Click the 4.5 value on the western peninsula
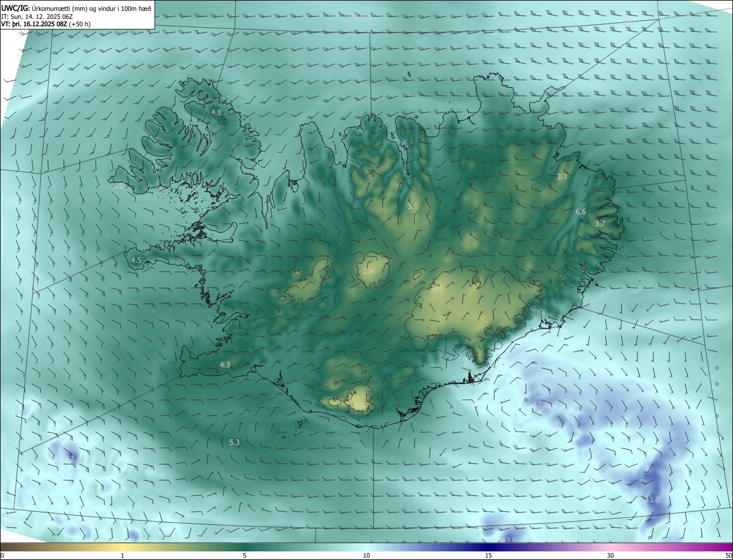 point(136,260)
